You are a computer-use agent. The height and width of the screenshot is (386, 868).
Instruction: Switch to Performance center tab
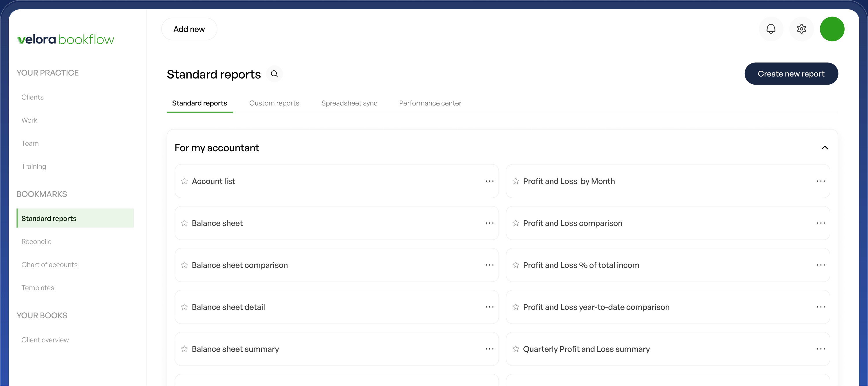click(x=430, y=103)
